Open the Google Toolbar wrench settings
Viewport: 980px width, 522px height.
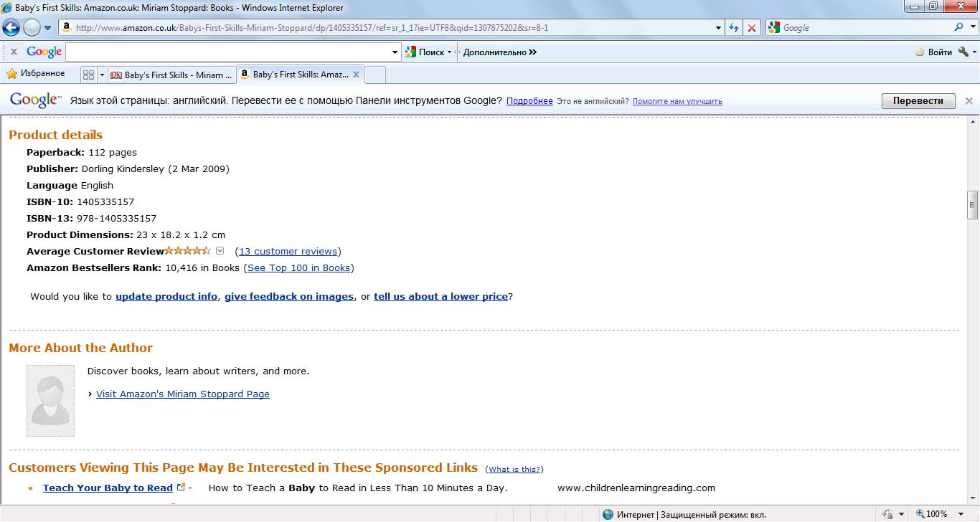point(963,52)
